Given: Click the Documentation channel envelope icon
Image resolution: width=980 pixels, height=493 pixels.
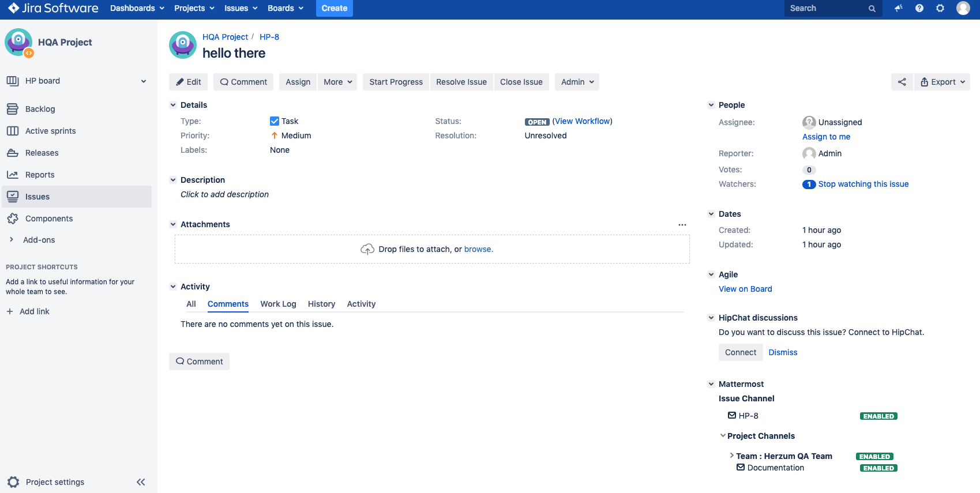Looking at the screenshot, I should point(741,467).
